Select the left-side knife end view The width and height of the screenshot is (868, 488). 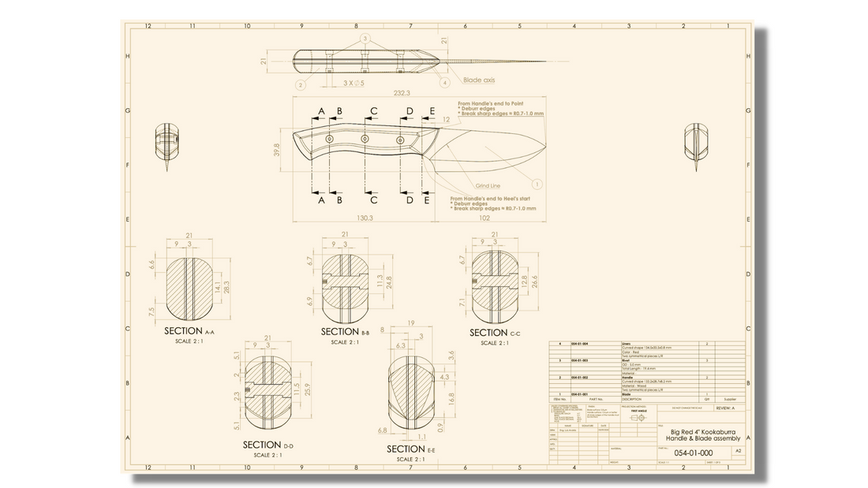click(166, 144)
